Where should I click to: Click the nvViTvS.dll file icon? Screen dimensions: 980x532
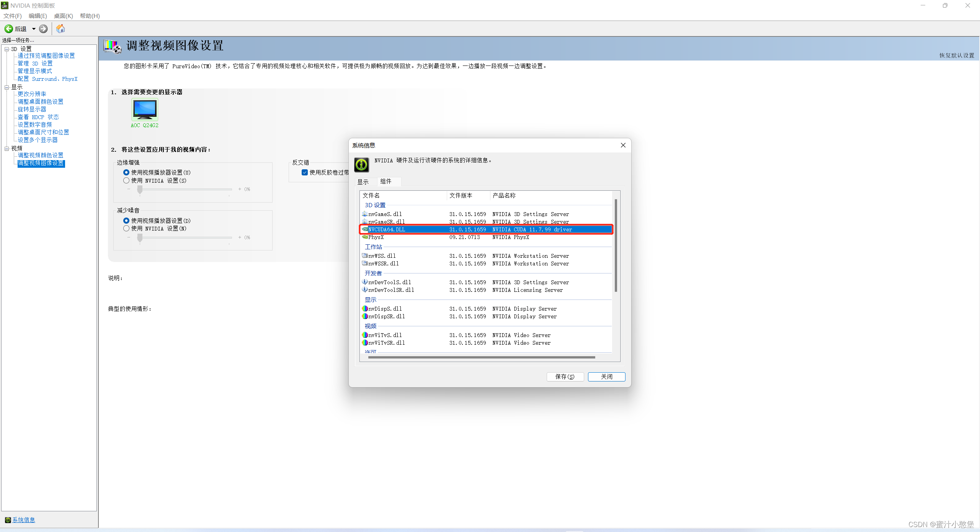coord(365,335)
